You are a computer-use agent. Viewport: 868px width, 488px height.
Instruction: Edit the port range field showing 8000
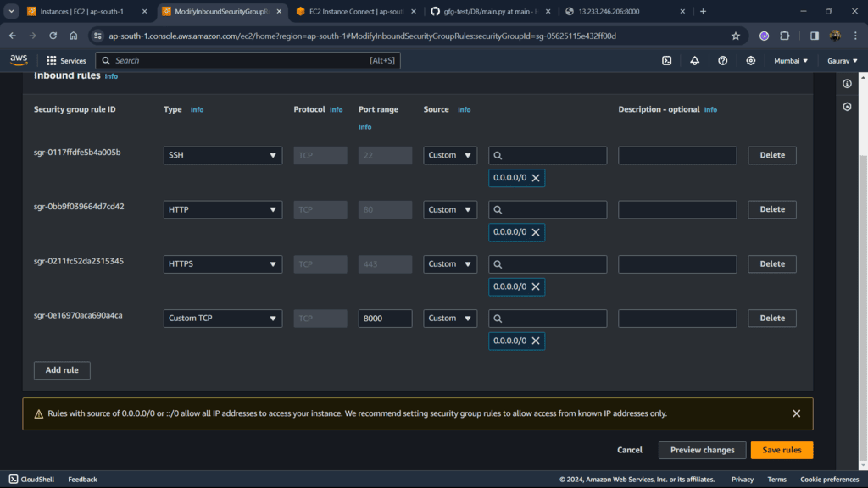[385, 319]
